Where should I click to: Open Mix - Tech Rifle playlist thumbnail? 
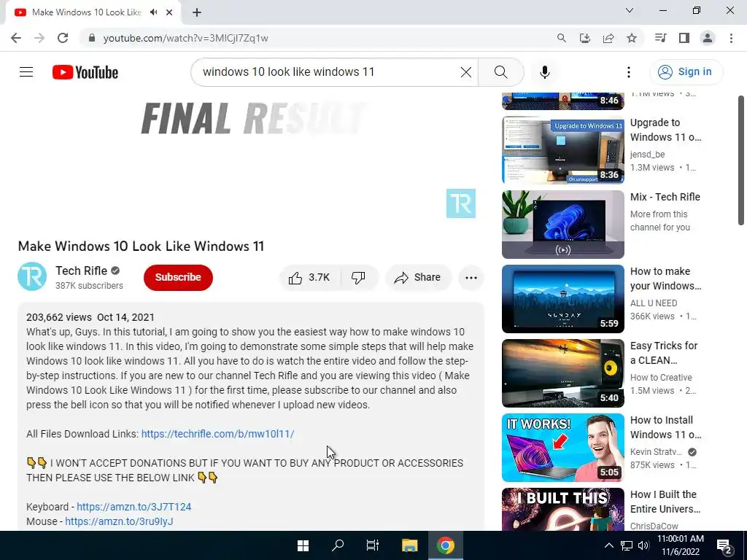(x=562, y=225)
